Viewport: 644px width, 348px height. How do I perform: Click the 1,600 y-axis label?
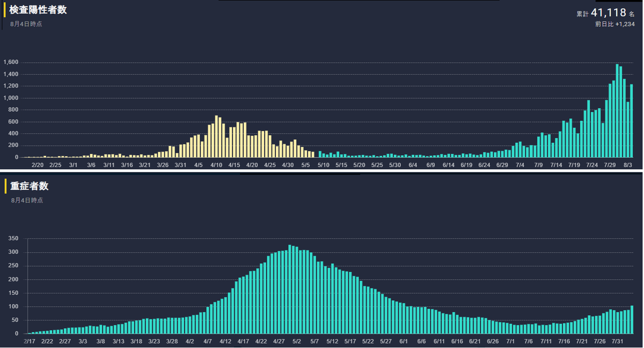point(11,62)
